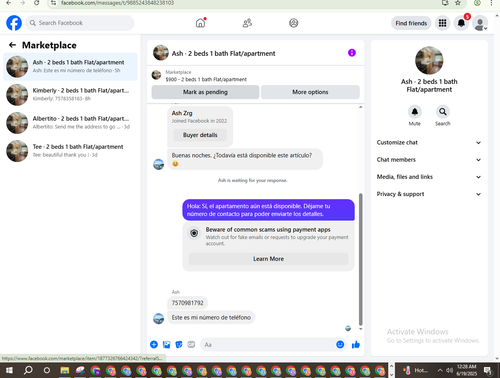This screenshot has height=378, width=500.
Task: Click the Search Facebook field
Action: point(80,23)
